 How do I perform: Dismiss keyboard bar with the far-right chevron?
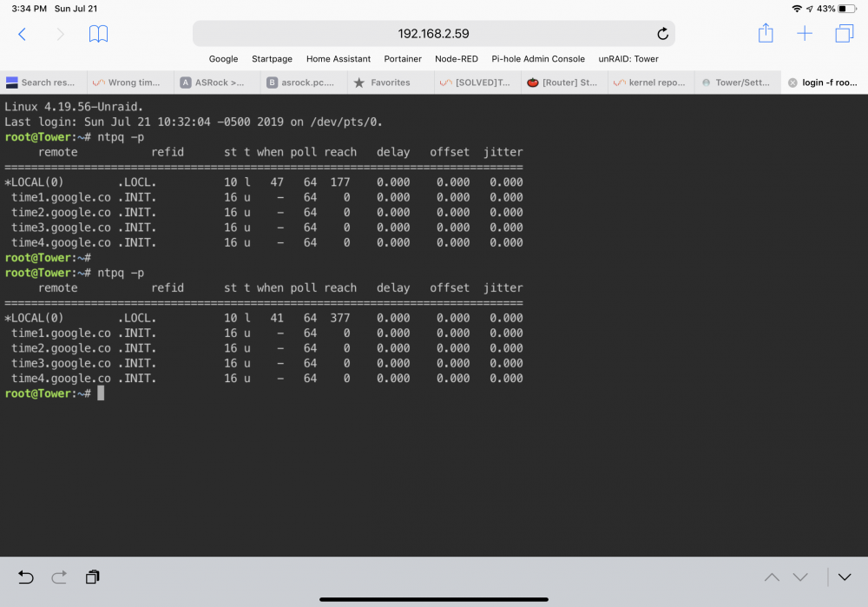coord(845,577)
